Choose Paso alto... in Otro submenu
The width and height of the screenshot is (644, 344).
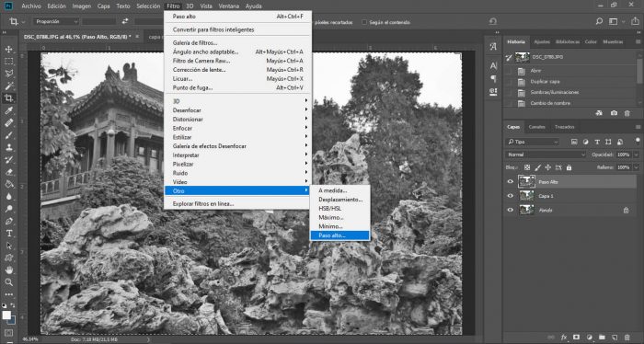(339, 235)
